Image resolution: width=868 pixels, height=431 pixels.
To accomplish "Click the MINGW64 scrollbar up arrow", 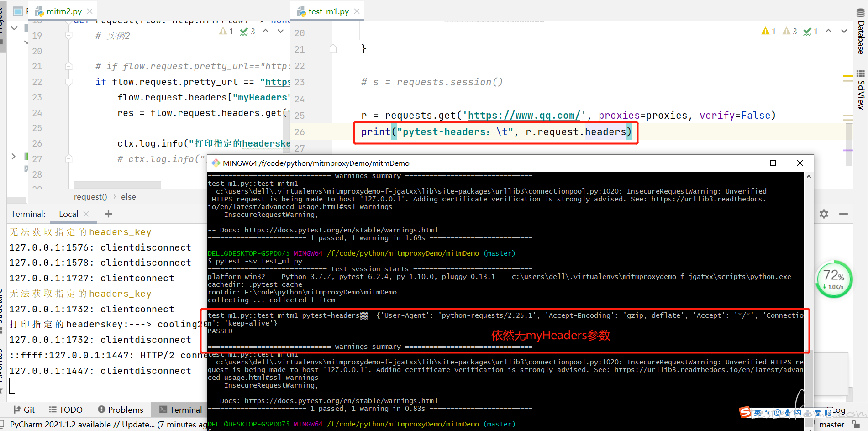I will [x=809, y=176].
